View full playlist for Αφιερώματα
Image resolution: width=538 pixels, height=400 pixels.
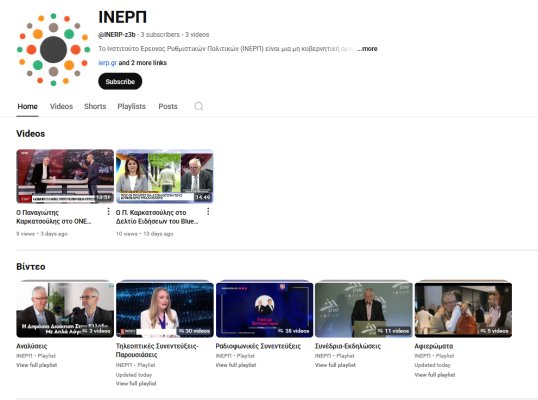[x=435, y=375]
